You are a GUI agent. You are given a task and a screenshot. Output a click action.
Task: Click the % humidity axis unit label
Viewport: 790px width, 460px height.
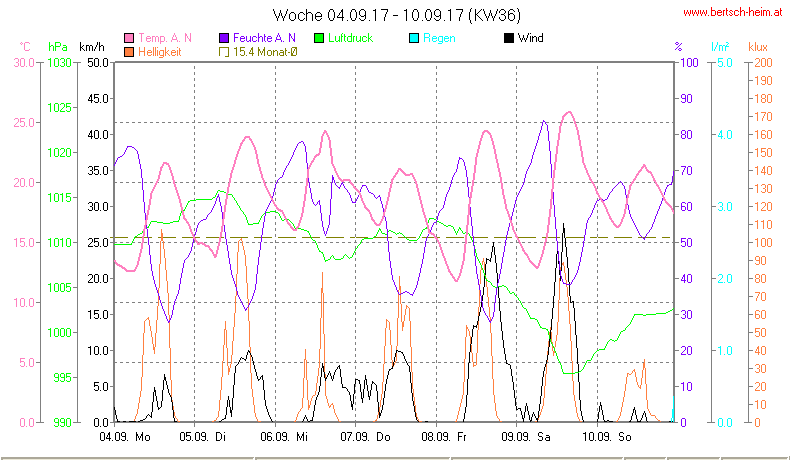[x=678, y=47]
